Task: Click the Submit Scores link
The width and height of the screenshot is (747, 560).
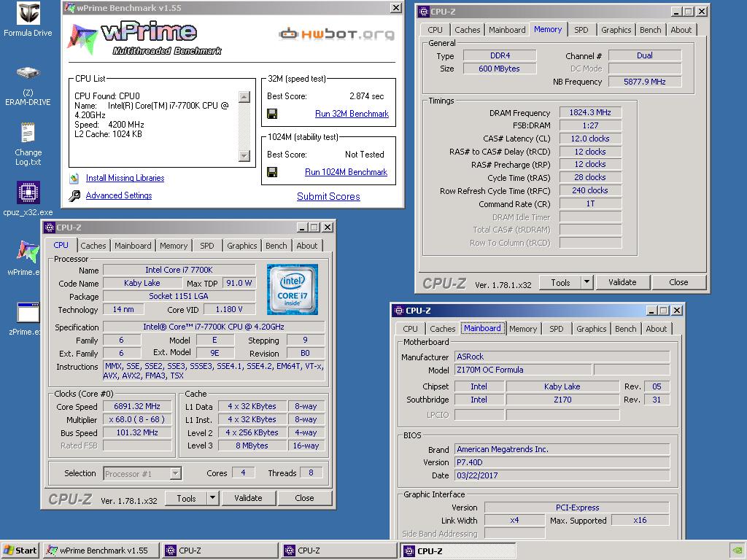Action: click(x=328, y=196)
